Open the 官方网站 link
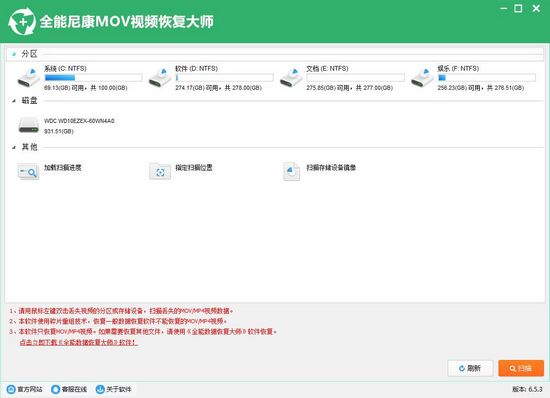 [x=30, y=389]
